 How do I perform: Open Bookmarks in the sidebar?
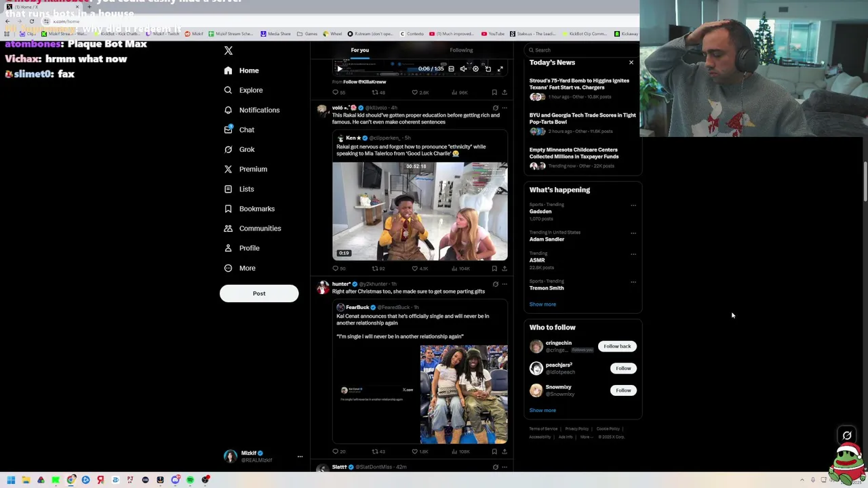[249, 209]
